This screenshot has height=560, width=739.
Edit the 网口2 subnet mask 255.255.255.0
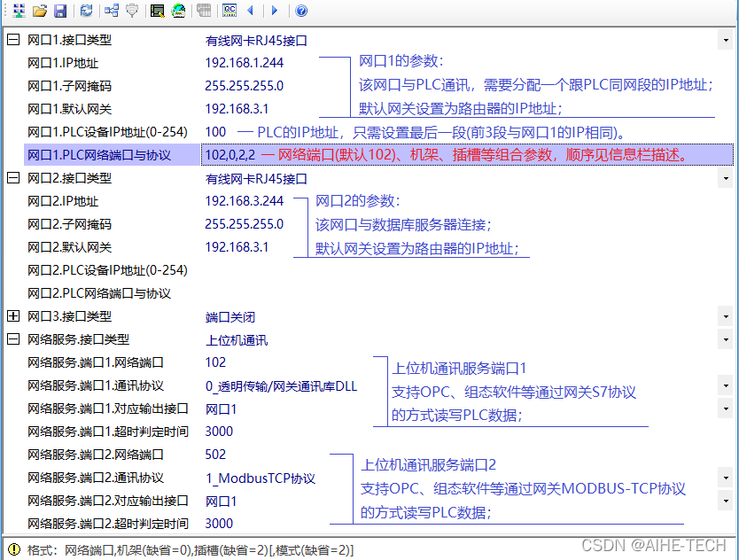pyautogui.click(x=245, y=224)
